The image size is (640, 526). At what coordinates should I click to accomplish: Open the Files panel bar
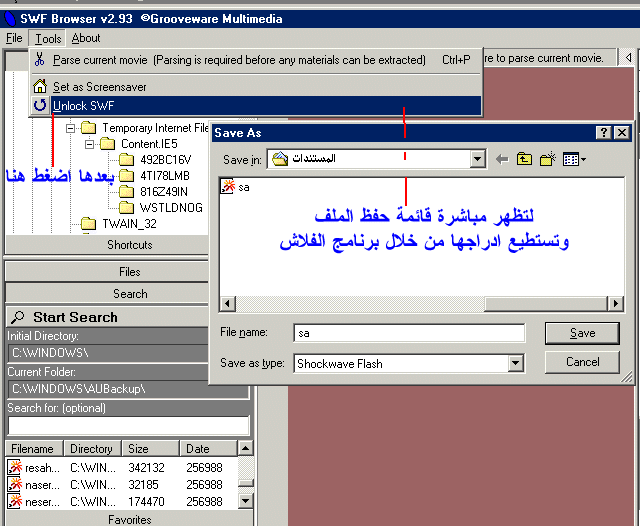point(107,272)
